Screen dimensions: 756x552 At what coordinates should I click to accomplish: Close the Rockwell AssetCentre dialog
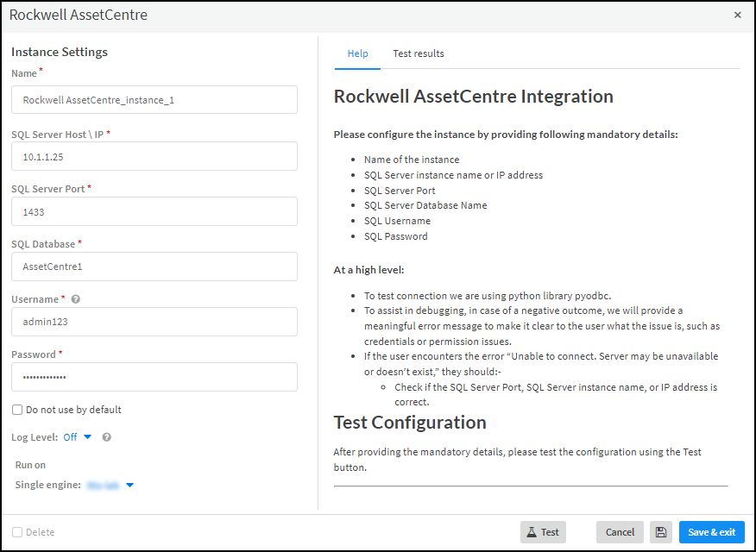[737, 15]
